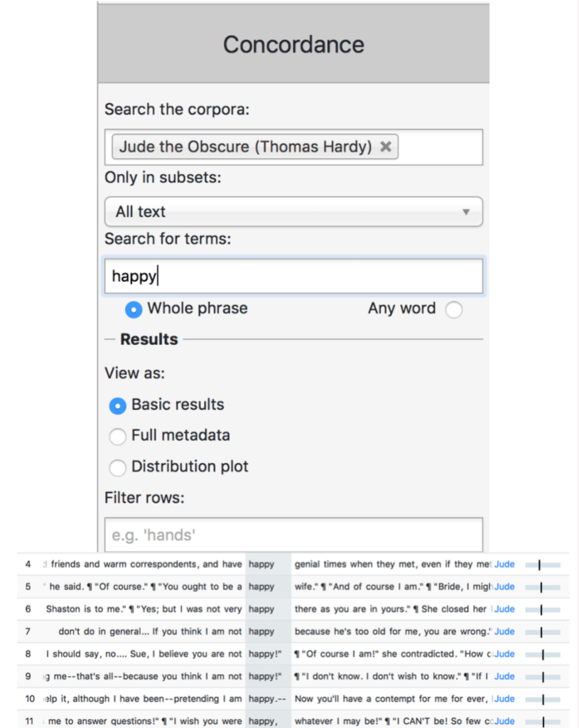Click the Concordance panel header

click(x=293, y=44)
